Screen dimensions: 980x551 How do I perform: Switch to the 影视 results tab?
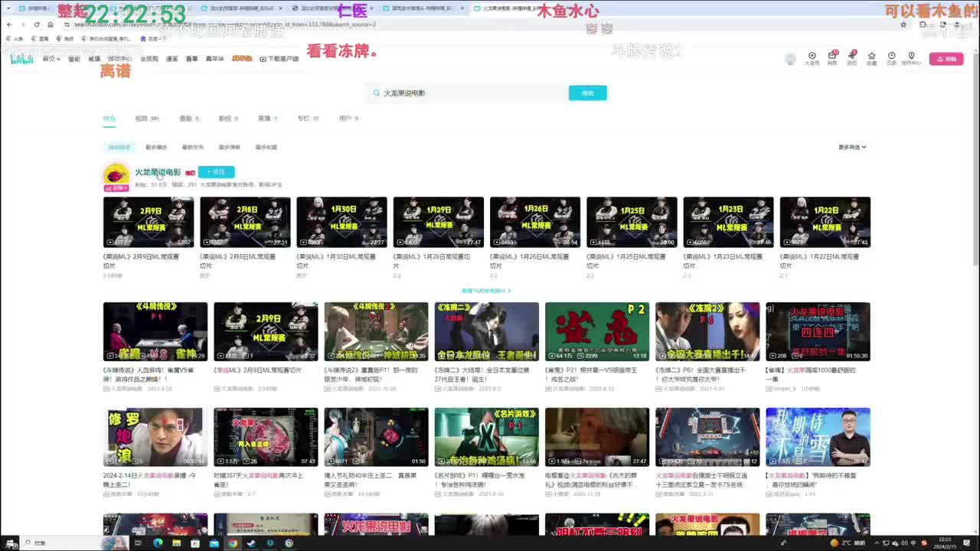pos(228,119)
